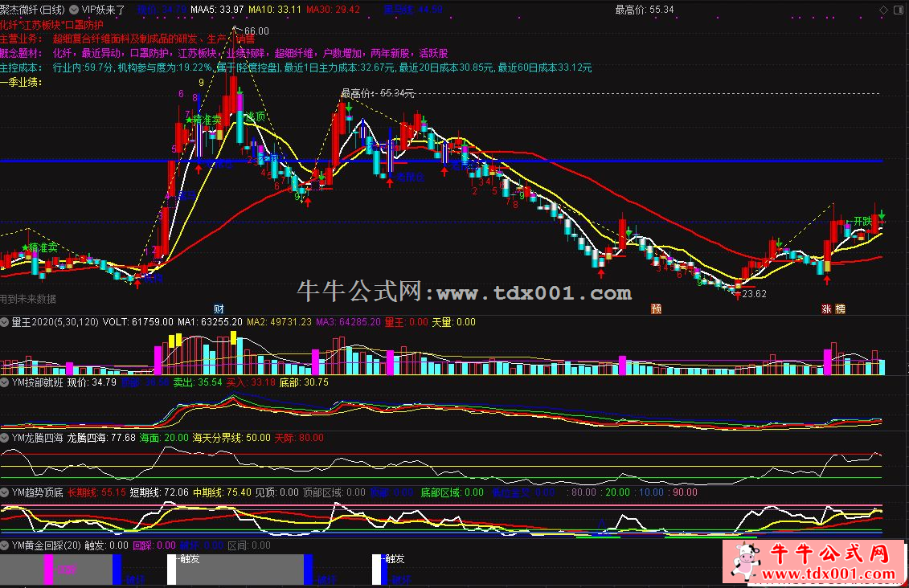Click the YM龙腾四海 indicator name

pos(37,438)
